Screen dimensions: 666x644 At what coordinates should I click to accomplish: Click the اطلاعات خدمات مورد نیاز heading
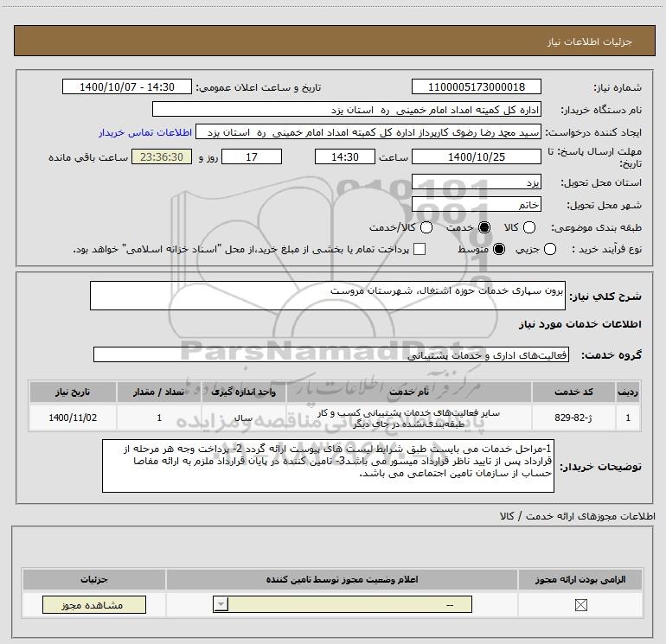[580, 324]
